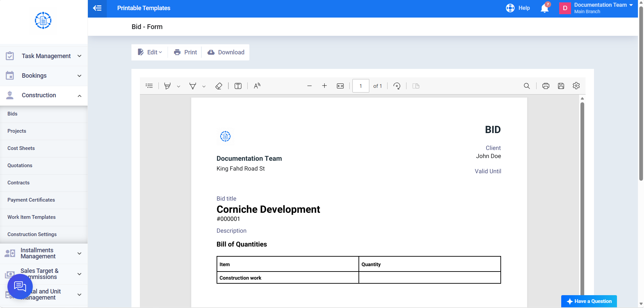Open live chat bubble
The width and height of the screenshot is (644, 308).
(x=20, y=287)
